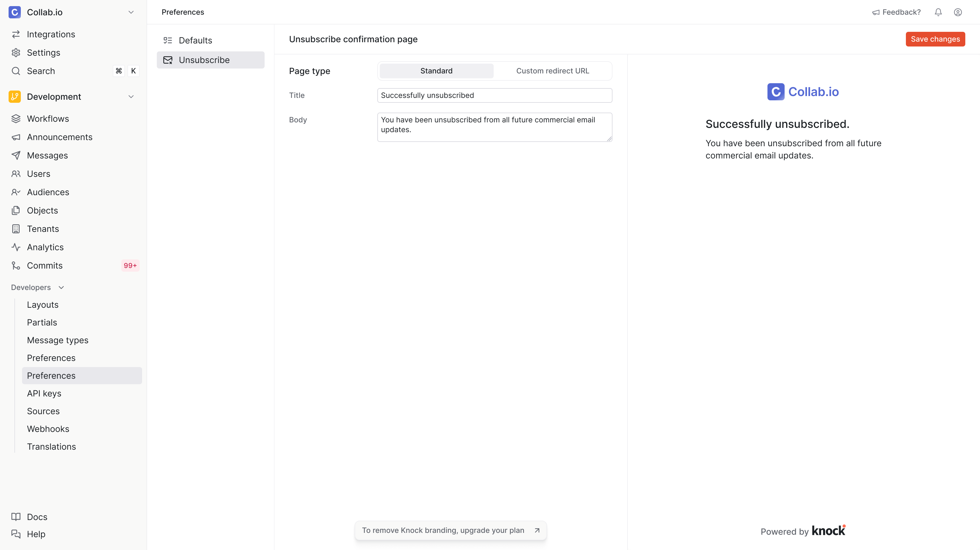Open the Development environment dropdown
This screenshot has height=550, width=980.
pyautogui.click(x=131, y=97)
